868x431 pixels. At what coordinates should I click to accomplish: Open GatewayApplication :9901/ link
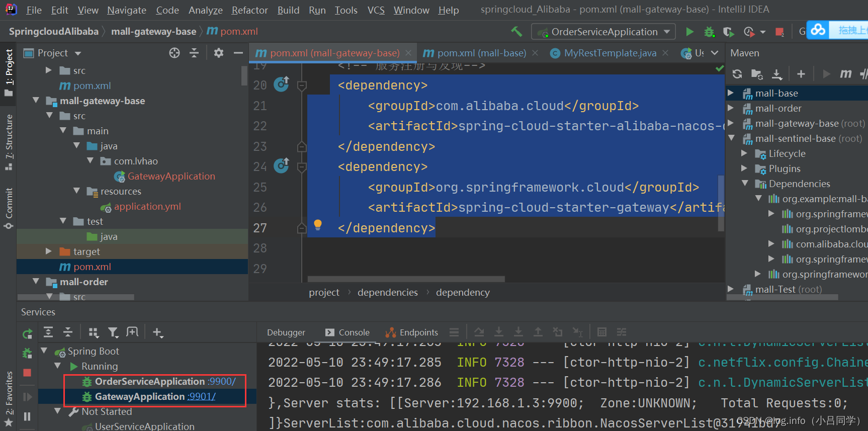click(x=201, y=396)
